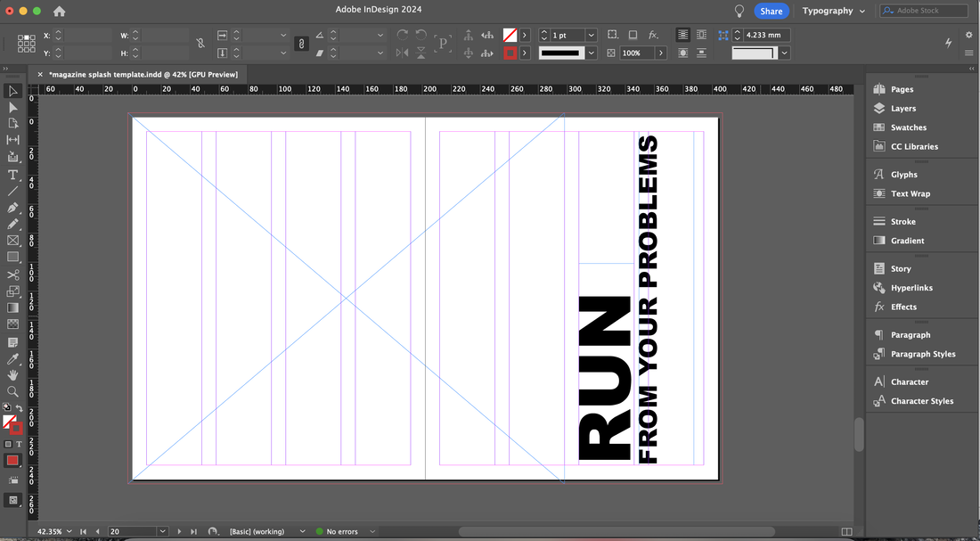Select the Pen tool

[12, 208]
